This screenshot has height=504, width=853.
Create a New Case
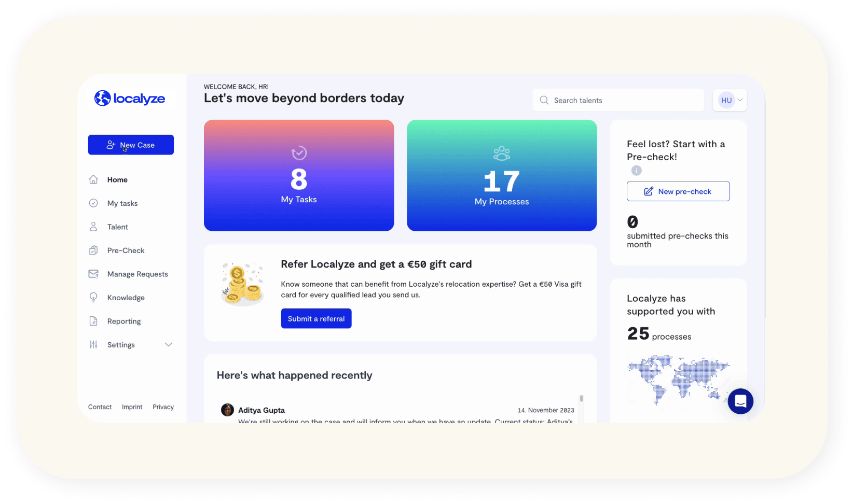tap(131, 145)
